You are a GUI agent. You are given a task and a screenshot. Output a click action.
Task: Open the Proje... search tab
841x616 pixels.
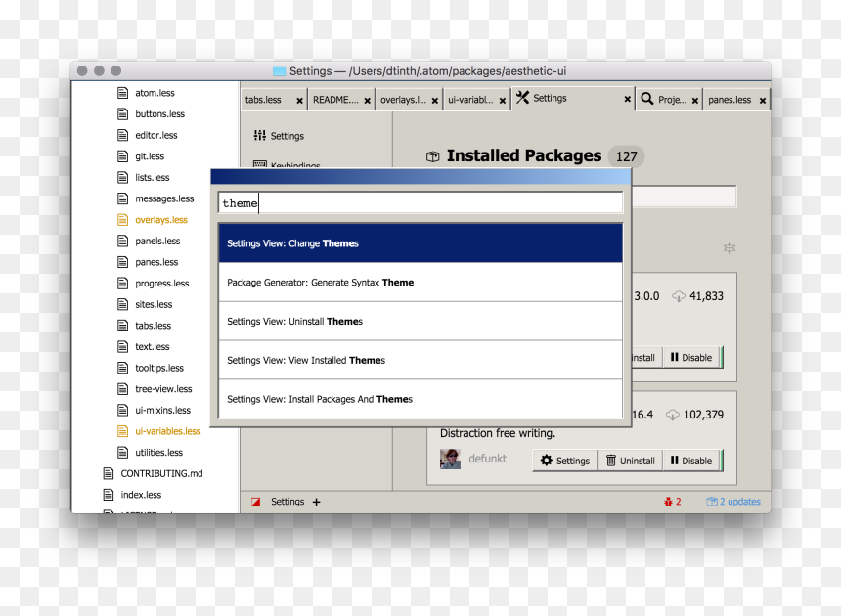(x=669, y=100)
